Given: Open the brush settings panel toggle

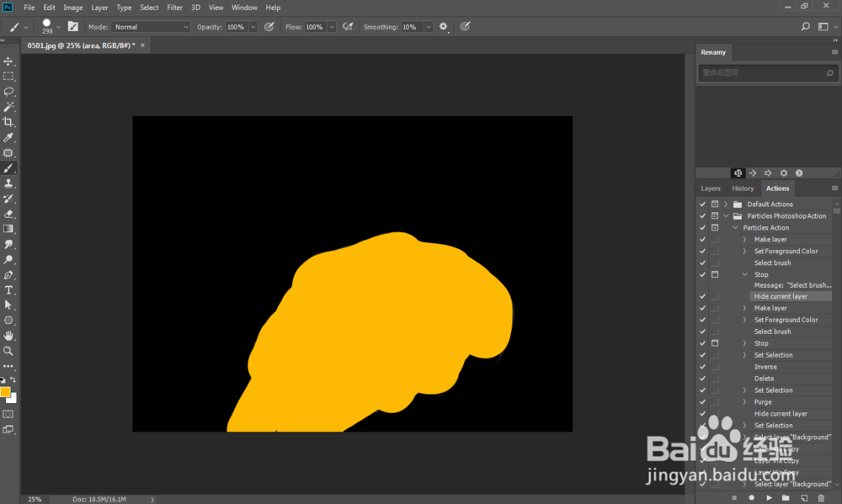Looking at the screenshot, I should click(73, 26).
